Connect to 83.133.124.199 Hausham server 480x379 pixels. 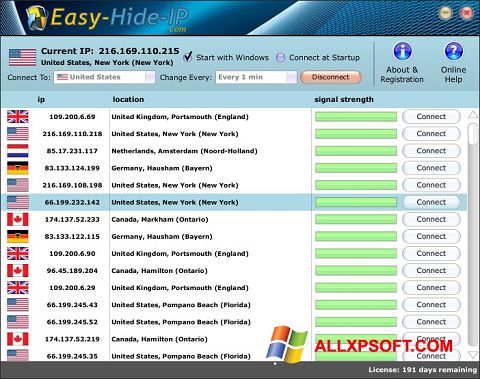coord(431,168)
